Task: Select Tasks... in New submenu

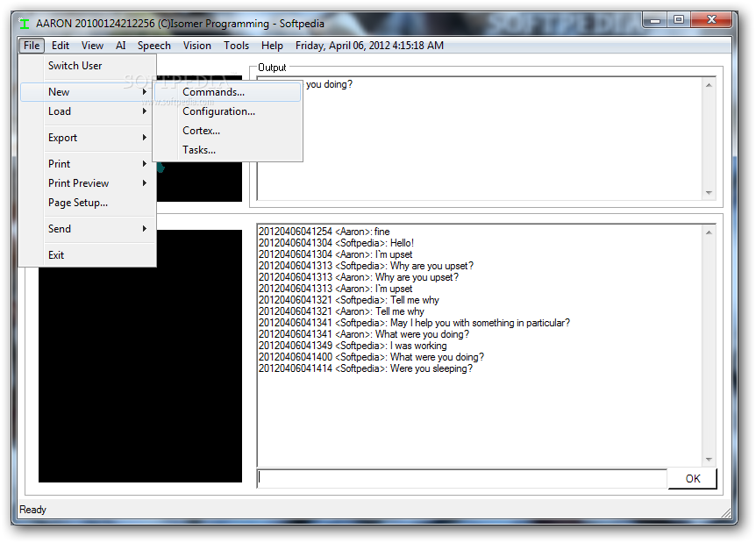Action: [x=227, y=150]
